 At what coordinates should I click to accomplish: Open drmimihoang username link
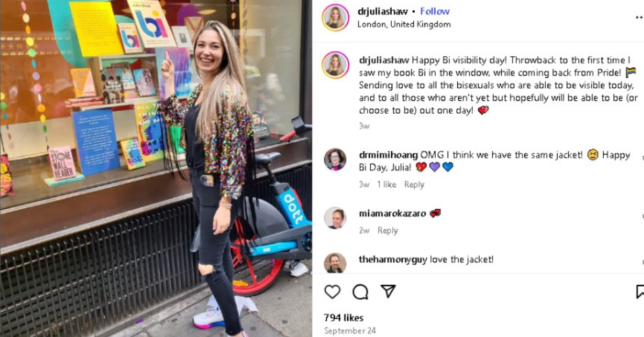(x=388, y=155)
